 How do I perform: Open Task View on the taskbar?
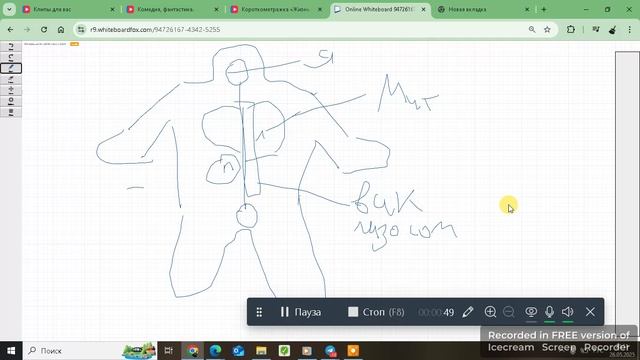[x=168, y=351]
